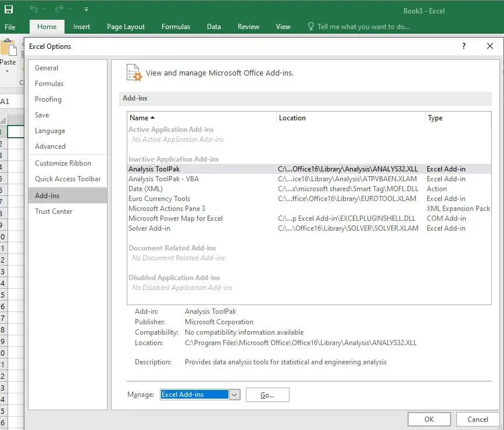Open Customize Quick Access Toolbar arrow
504x430 pixels.
(86, 10)
